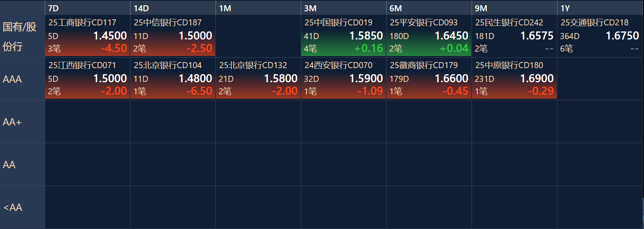The width and height of the screenshot is (644, 229).
Task: Click the -1.09 change value
Action: (370, 91)
